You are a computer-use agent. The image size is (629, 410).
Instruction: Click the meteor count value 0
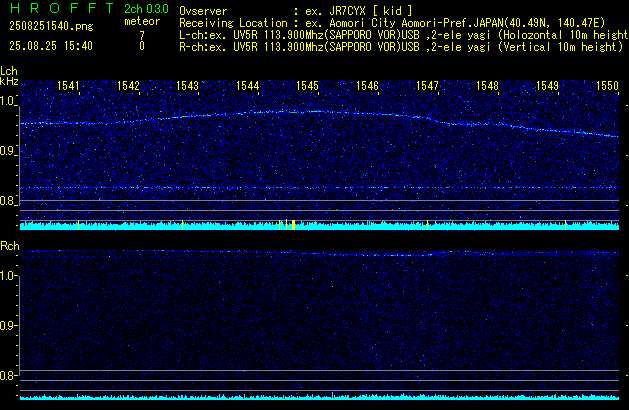click(142, 46)
